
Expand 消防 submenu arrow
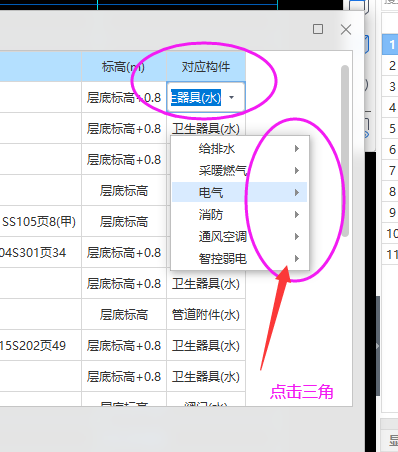click(x=297, y=214)
